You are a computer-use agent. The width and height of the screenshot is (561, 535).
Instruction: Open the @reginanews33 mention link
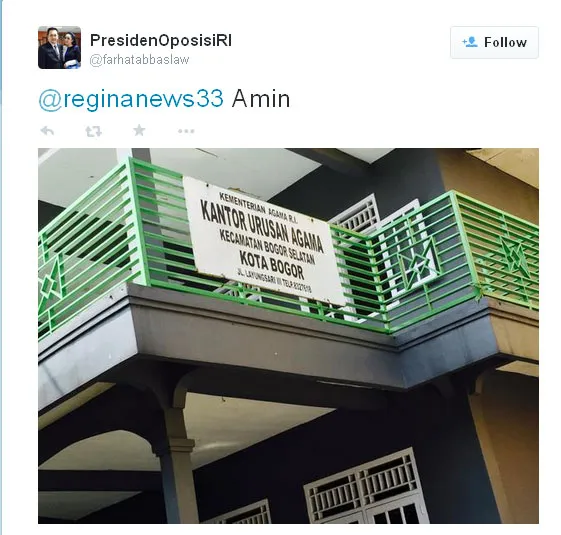(x=131, y=99)
